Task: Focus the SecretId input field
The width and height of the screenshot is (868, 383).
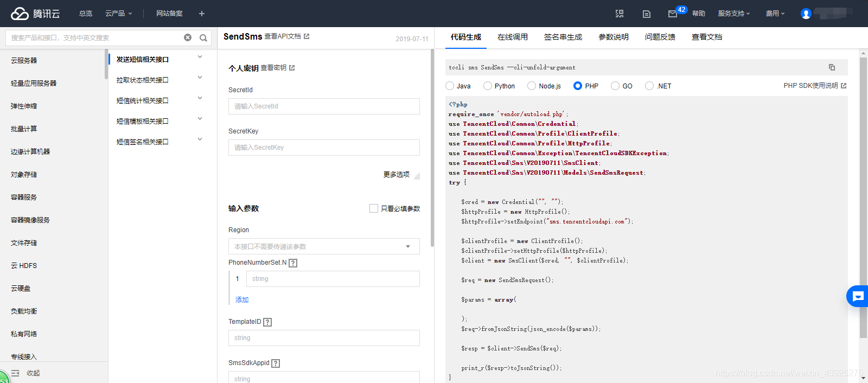Action: (x=324, y=106)
